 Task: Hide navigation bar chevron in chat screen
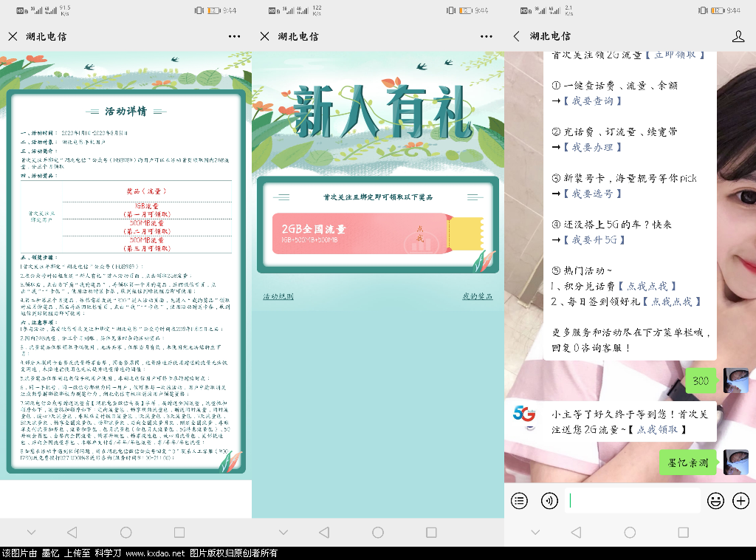(x=535, y=532)
